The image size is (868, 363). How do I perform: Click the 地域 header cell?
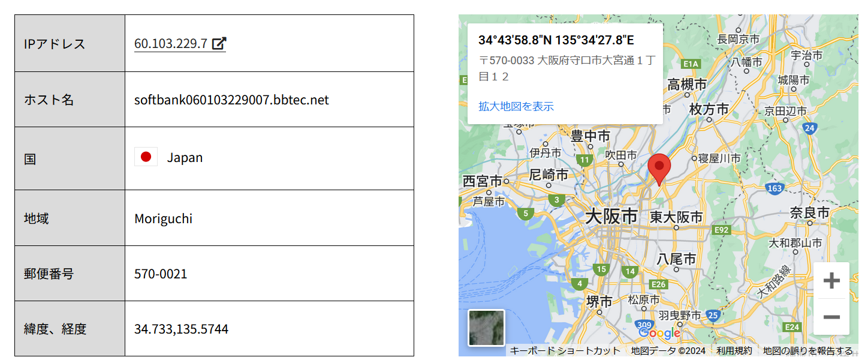tap(70, 218)
